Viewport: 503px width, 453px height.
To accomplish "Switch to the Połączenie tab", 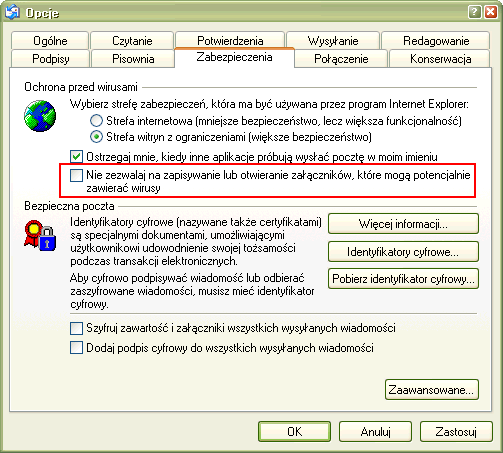I will pos(341,59).
